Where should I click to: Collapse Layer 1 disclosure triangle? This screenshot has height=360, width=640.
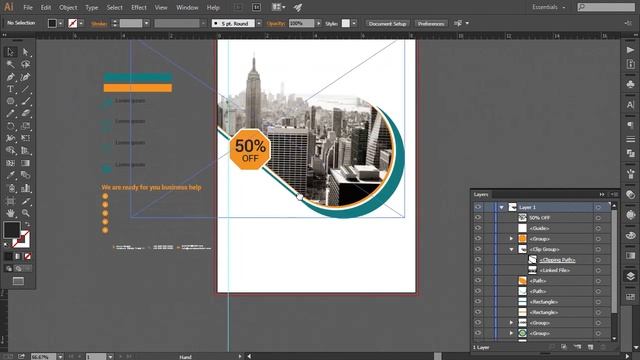point(502,207)
